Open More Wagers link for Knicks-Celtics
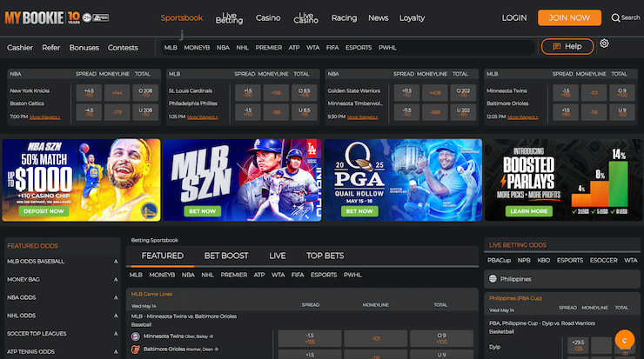Screen dimensions: 644x359 pos(45,117)
